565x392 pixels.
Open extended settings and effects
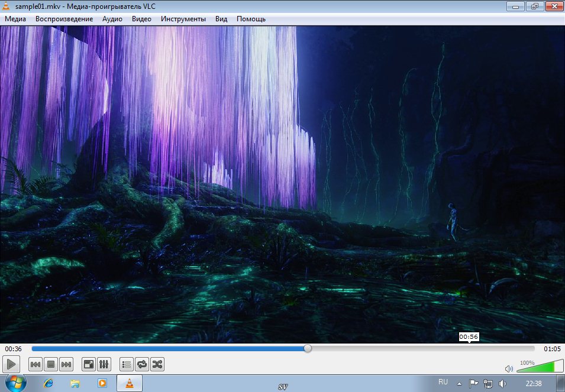coord(103,364)
